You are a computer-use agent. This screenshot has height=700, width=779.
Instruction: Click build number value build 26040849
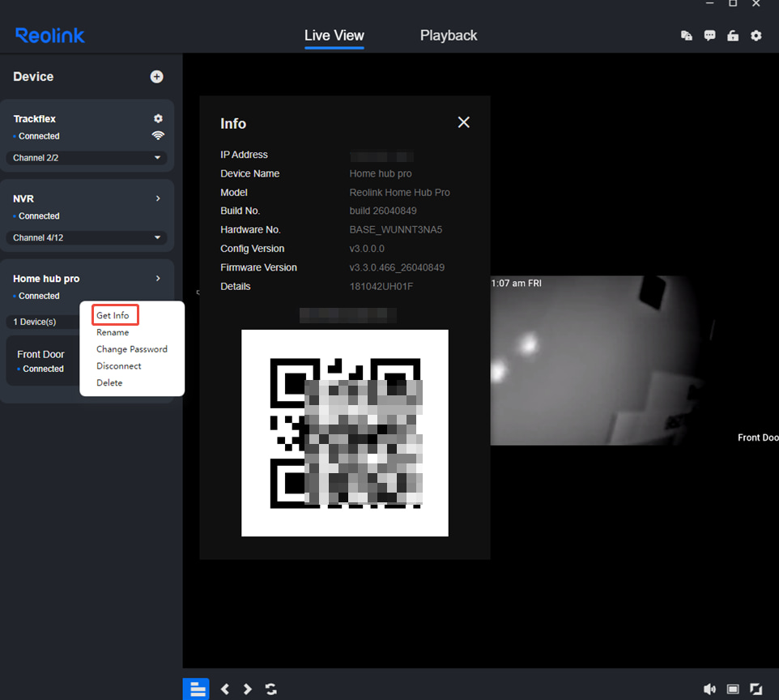pos(383,211)
